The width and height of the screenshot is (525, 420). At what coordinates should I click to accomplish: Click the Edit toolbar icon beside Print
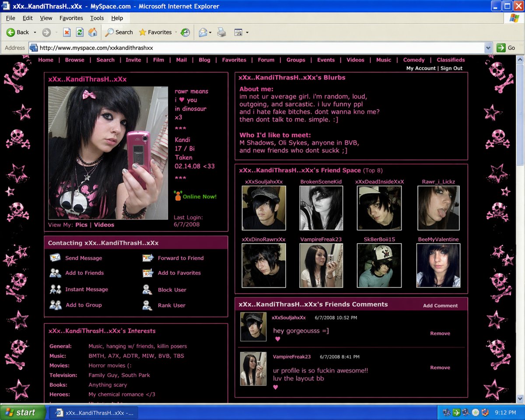[x=238, y=32]
